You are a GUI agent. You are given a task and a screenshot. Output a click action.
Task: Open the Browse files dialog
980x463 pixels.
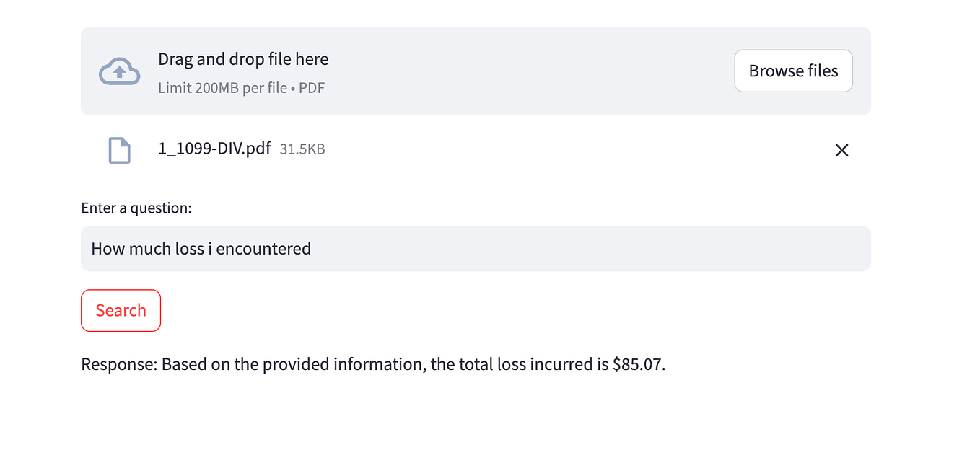click(x=793, y=71)
